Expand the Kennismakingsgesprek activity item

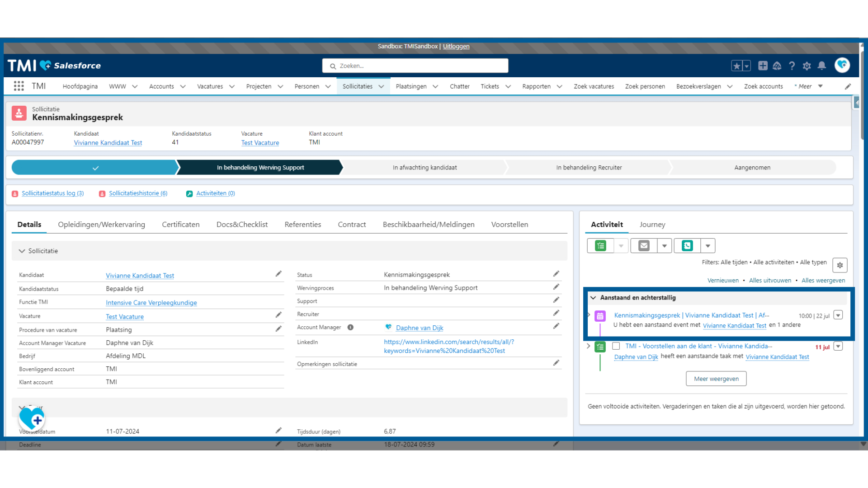(589, 314)
